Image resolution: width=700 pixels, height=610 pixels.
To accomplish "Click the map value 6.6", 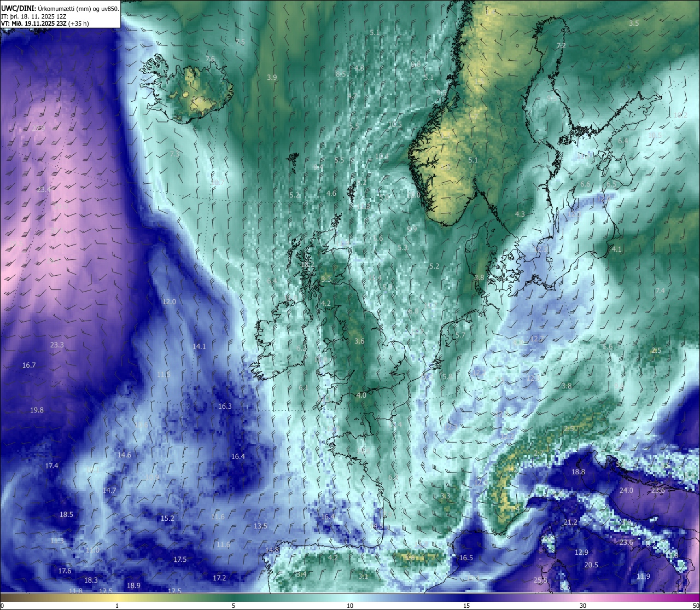I will tap(585, 184).
